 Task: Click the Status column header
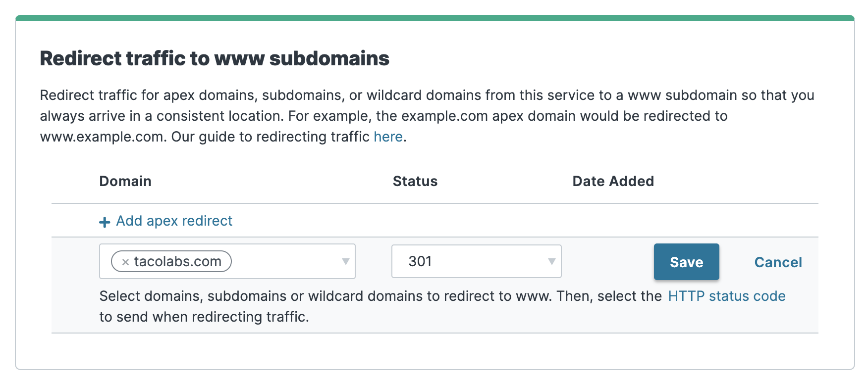click(415, 181)
